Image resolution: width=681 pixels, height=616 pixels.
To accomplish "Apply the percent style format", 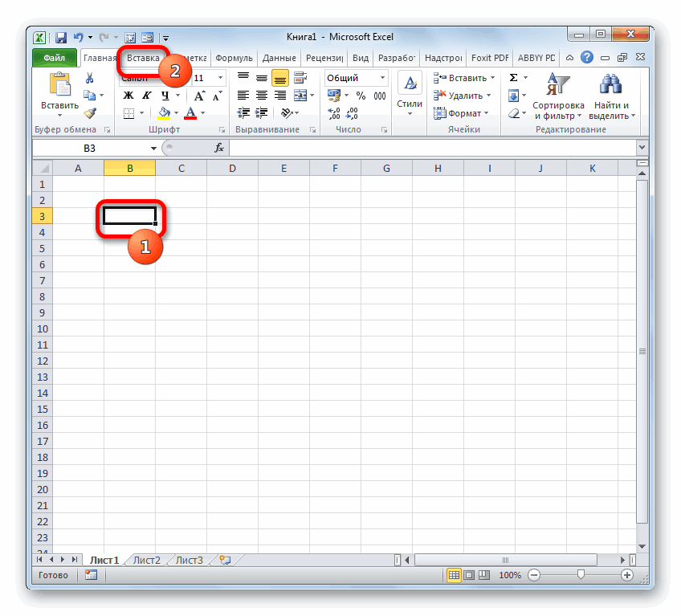I will pyautogui.click(x=361, y=96).
